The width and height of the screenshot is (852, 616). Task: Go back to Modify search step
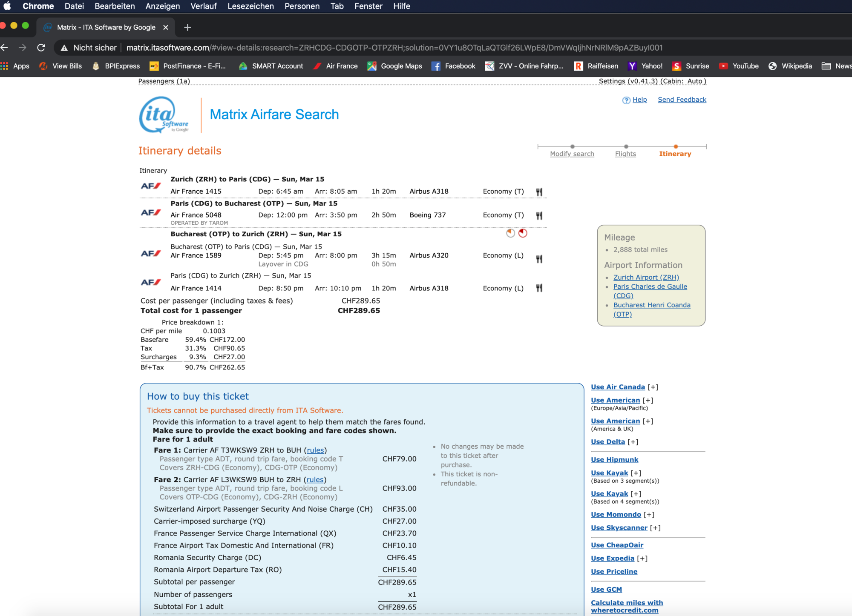[572, 154]
